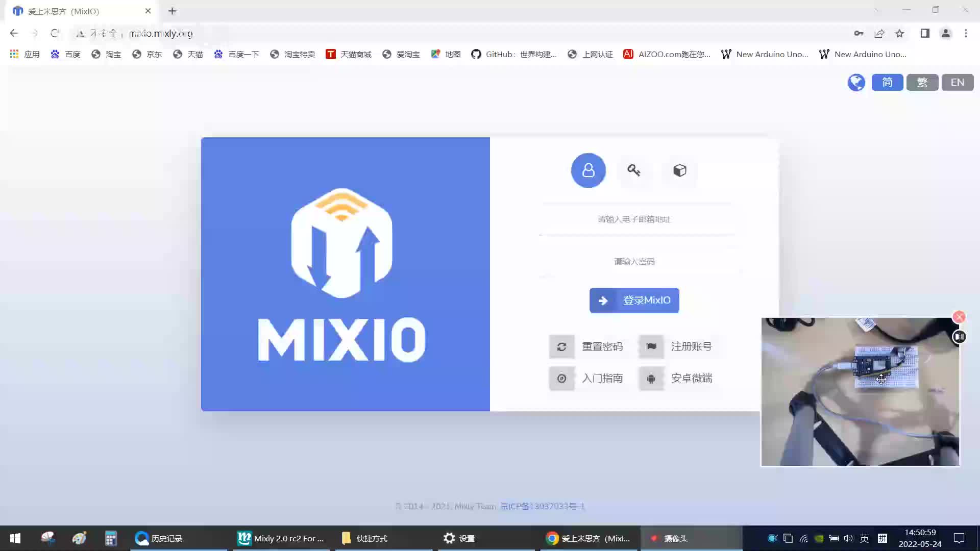Open a new browser tab
The image size is (980, 551).
click(172, 11)
